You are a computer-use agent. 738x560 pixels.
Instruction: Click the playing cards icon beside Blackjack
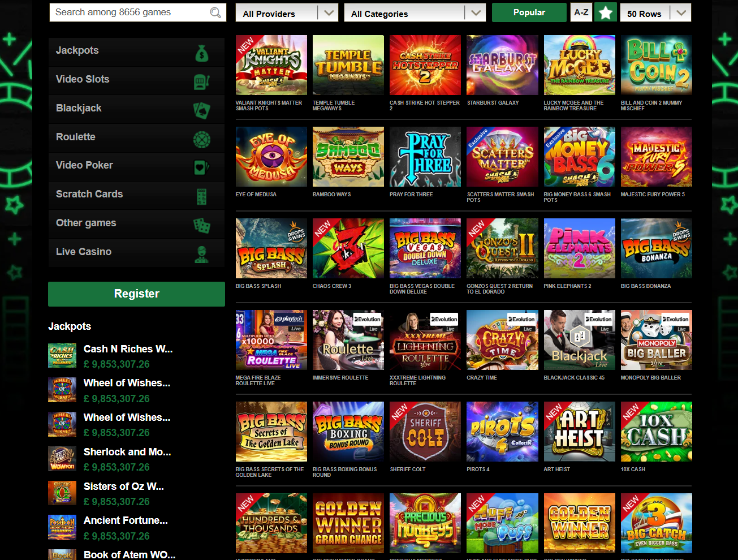[x=202, y=110]
